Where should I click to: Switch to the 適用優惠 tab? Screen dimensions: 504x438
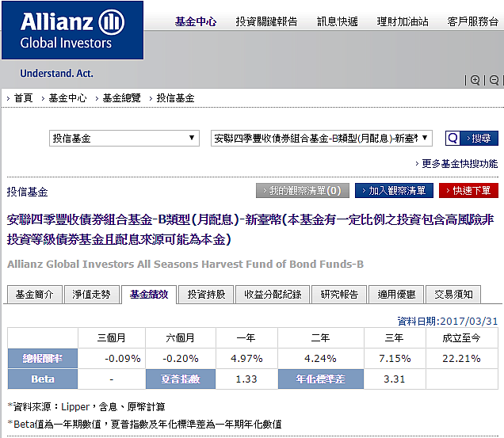click(x=396, y=294)
